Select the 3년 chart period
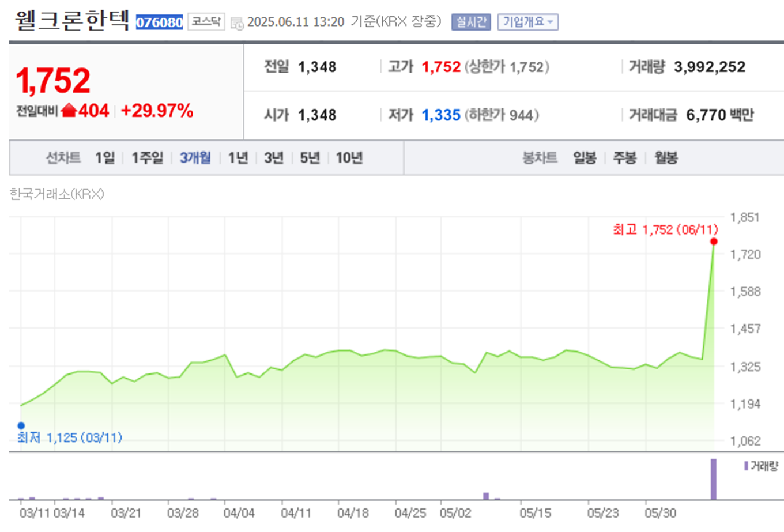 click(x=274, y=158)
